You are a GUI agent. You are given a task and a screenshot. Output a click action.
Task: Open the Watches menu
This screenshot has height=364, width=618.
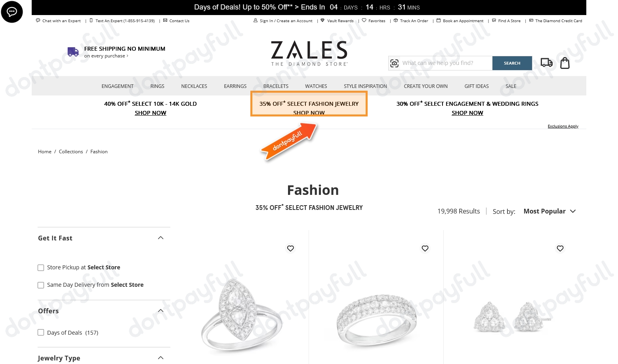click(x=316, y=86)
